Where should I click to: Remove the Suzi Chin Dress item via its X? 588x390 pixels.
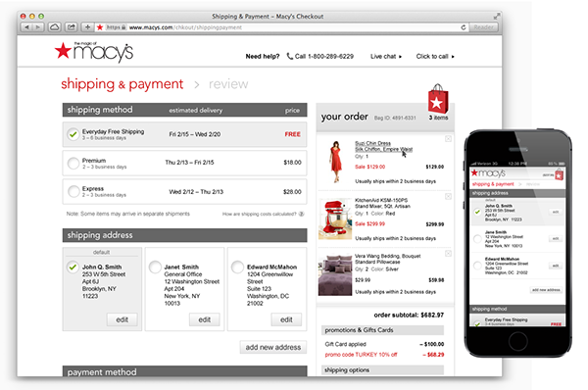448,139
